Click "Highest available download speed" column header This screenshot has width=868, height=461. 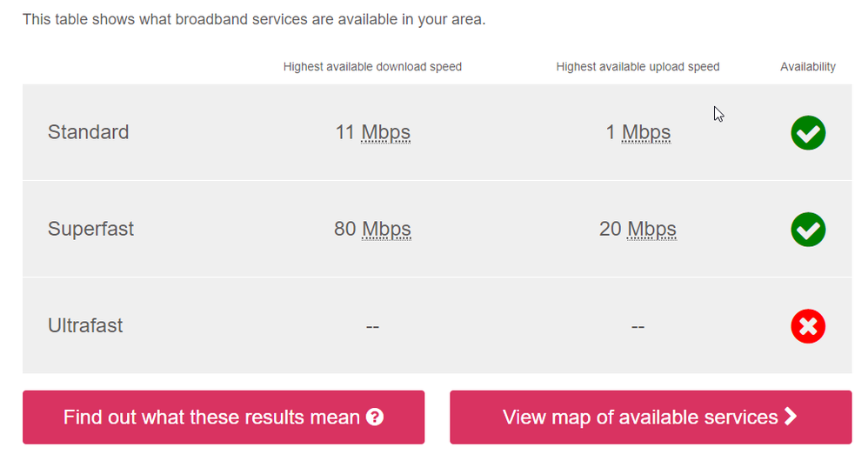[372, 67]
